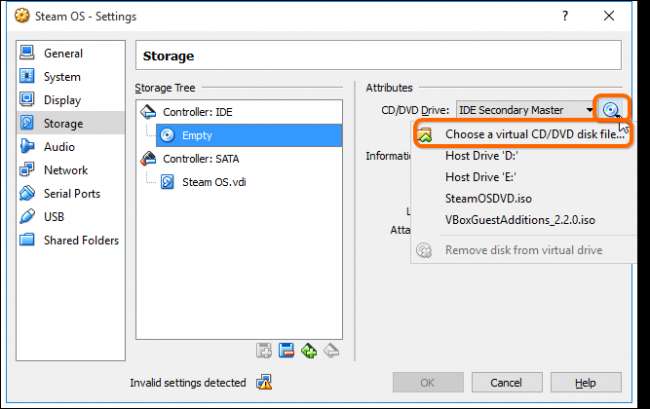Click the CD/DVD disk chooser icon

tap(612, 110)
